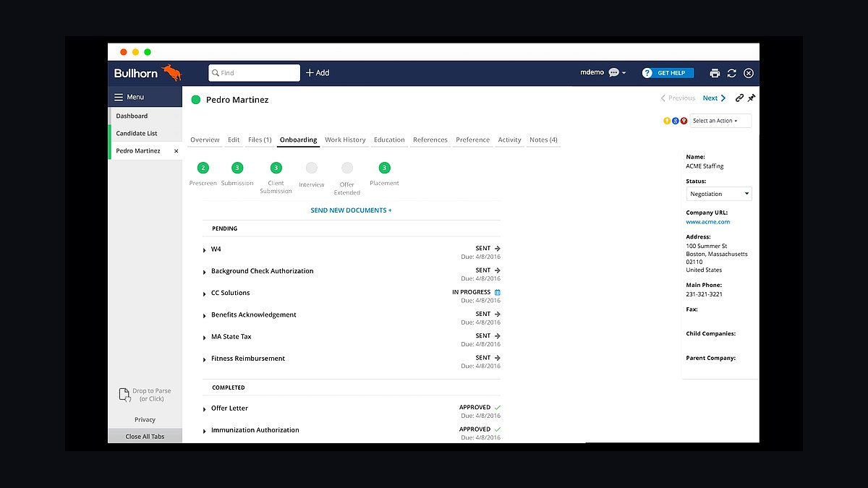868x488 pixels.
Task: Go to Next record
Action: click(714, 98)
